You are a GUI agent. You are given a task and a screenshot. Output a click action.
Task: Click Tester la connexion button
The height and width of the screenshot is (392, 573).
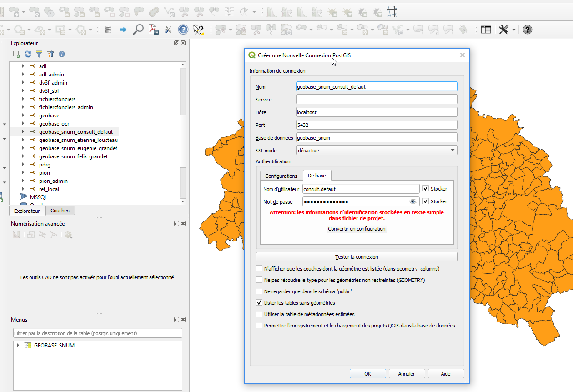(x=357, y=257)
